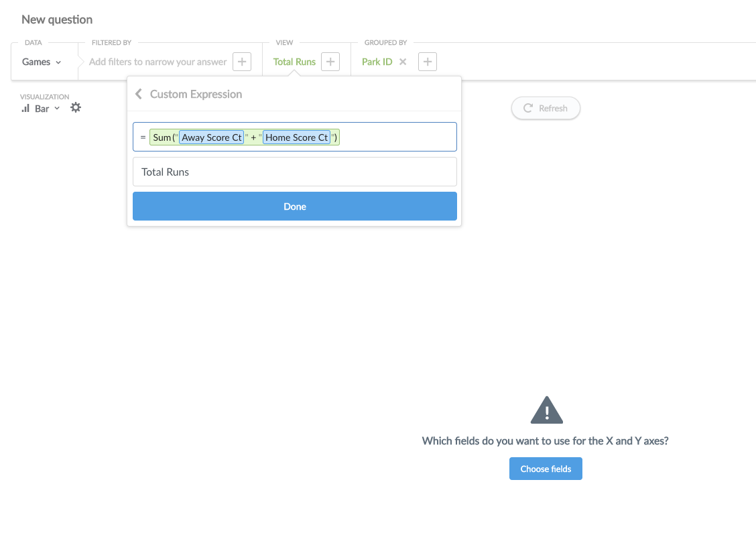Open visualization settings gear
This screenshot has height=541, width=756.
pyautogui.click(x=76, y=107)
